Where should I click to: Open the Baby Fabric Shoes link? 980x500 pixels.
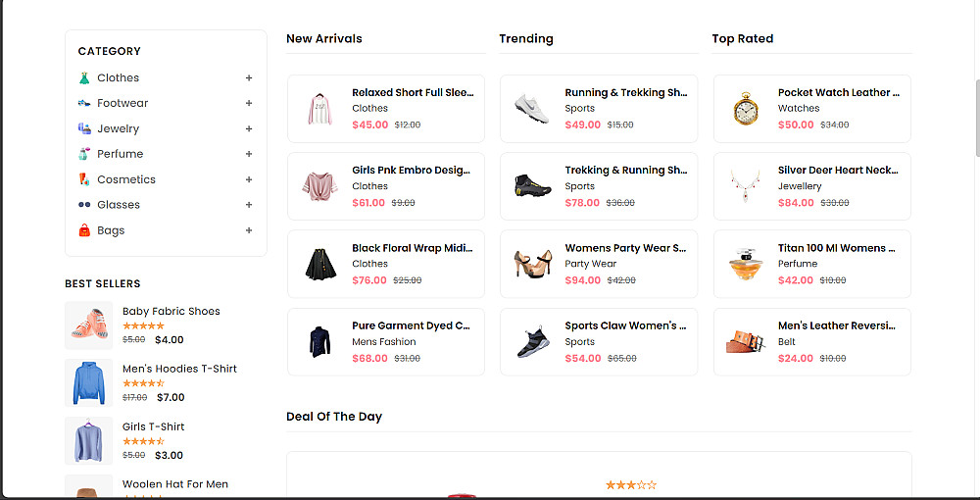pos(171,312)
